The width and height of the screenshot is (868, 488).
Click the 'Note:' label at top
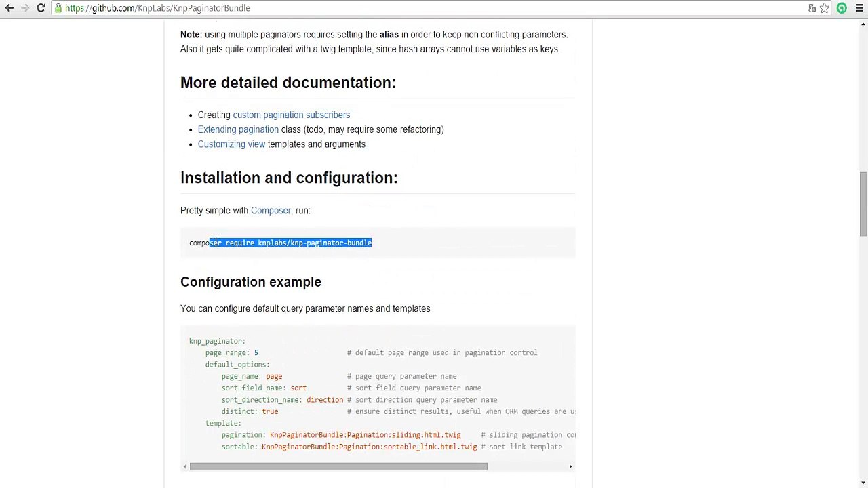tap(191, 35)
